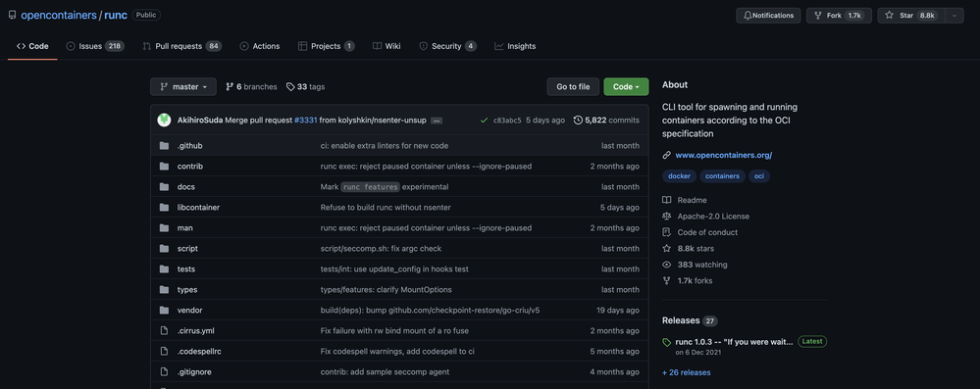Open the green Code dropdown
The image size is (980, 389).
click(x=626, y=87)
